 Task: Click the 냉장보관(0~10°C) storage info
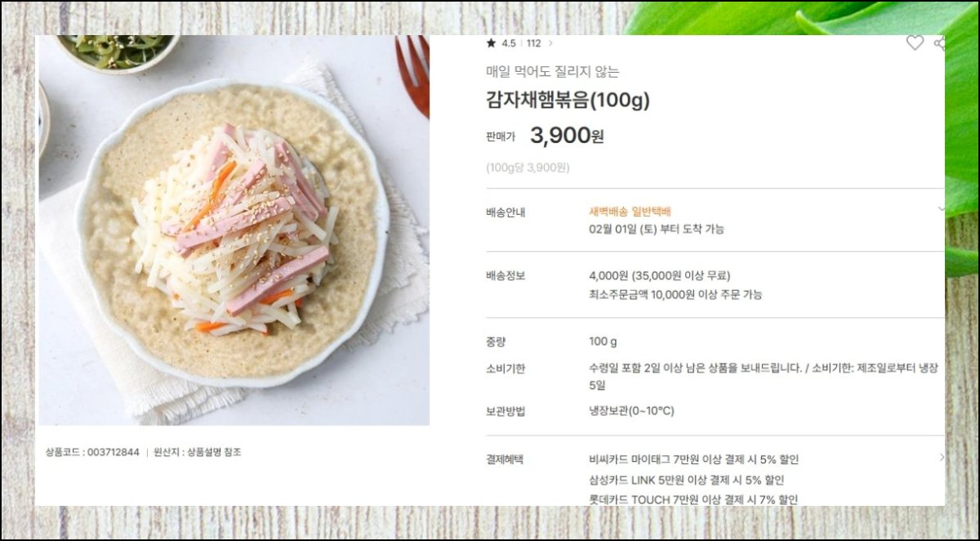pos(631,410)
